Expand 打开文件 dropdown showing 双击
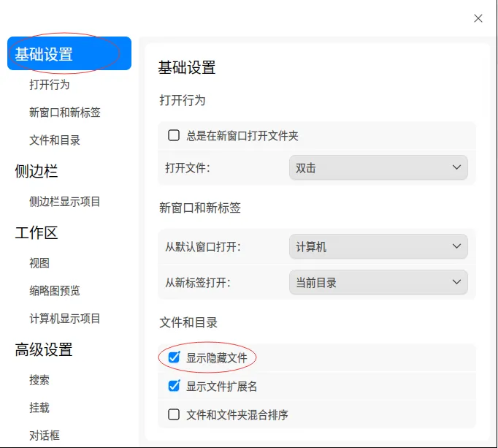The height and width of the screenshot is (448, 498). (x=378, y=168)
